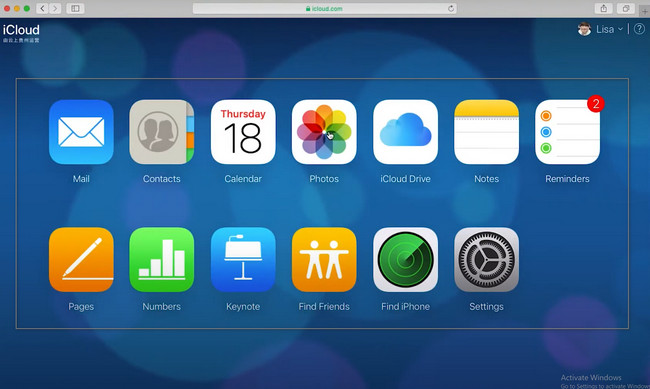Click the Notes label text
This screenshot has width=650, height=389.
(486, 179)
